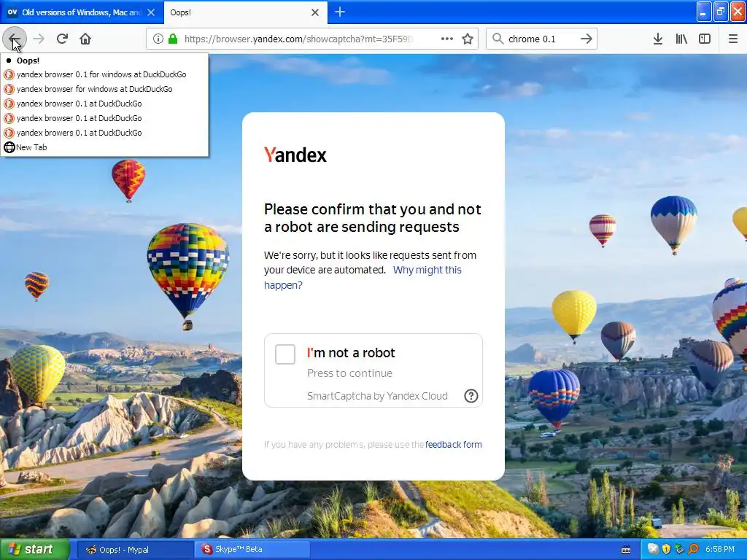This screenshot has width=747, height=560.
Task: Open the feedback form link
Action: coord(453,444)
